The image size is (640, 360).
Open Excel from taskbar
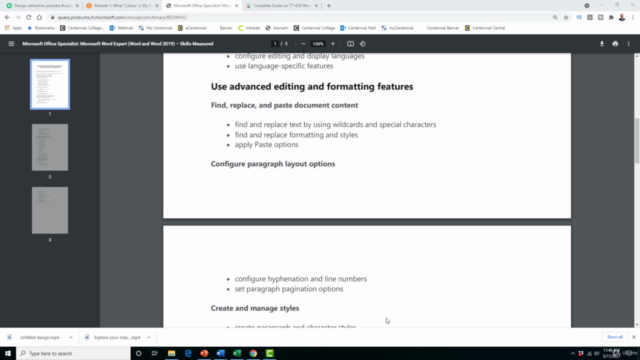click(x=237, y=353)
